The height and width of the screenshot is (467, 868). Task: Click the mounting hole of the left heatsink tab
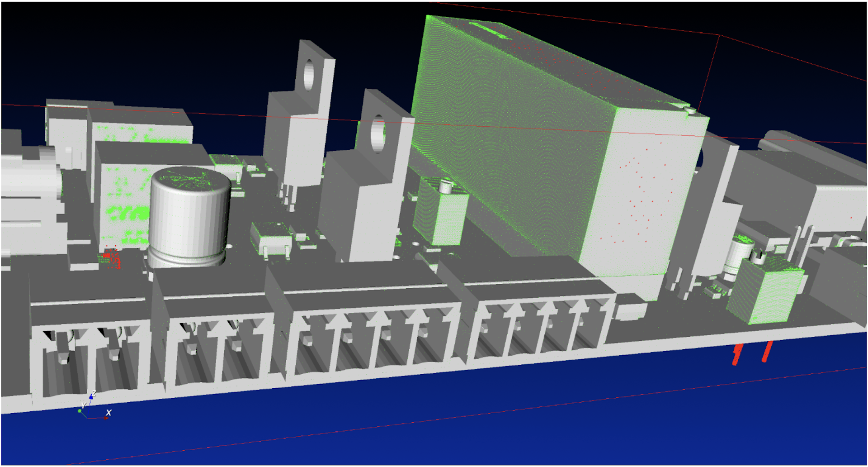pyautogui.click(x=309, y=74)
